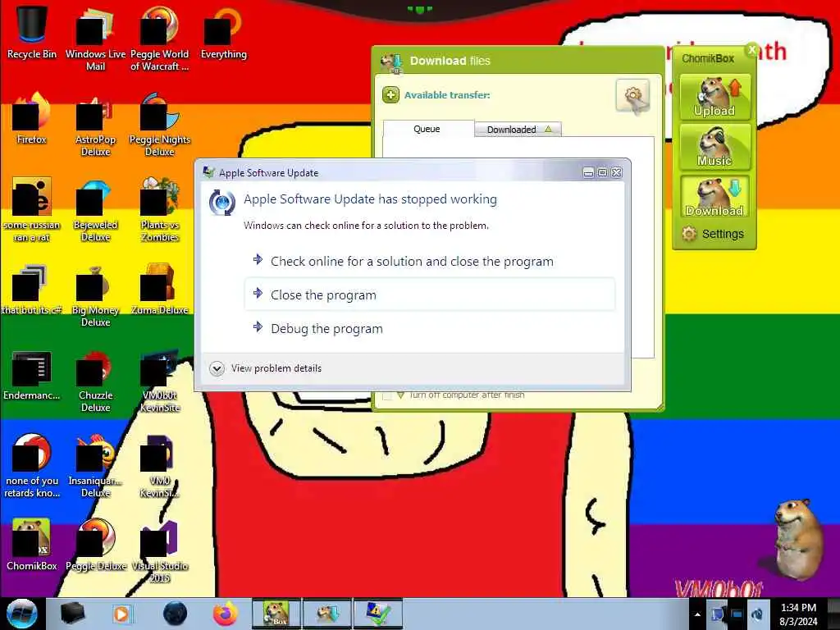Open the Everything search shortcut
The width and height of the screenshot is (840, 630).
pos(223,32)
